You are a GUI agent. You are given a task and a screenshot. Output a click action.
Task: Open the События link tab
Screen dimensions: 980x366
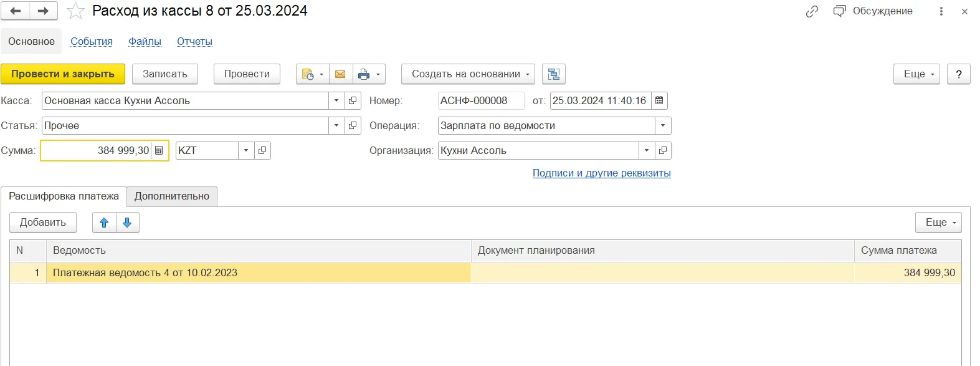point(92,42)
